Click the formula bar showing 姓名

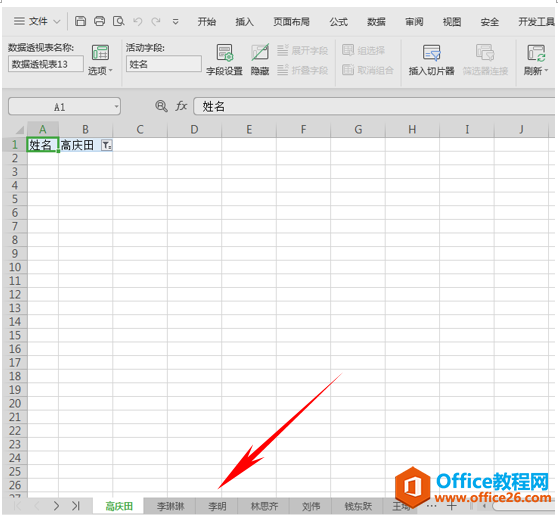tap(374, 106)
